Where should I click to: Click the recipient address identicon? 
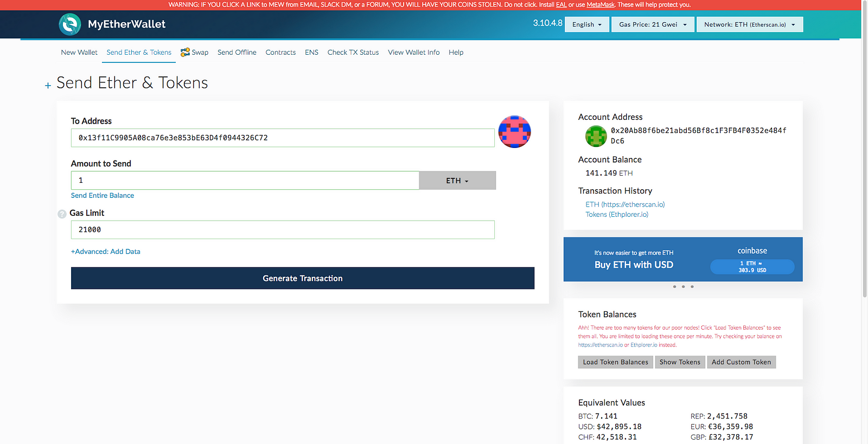pos(514,132)
